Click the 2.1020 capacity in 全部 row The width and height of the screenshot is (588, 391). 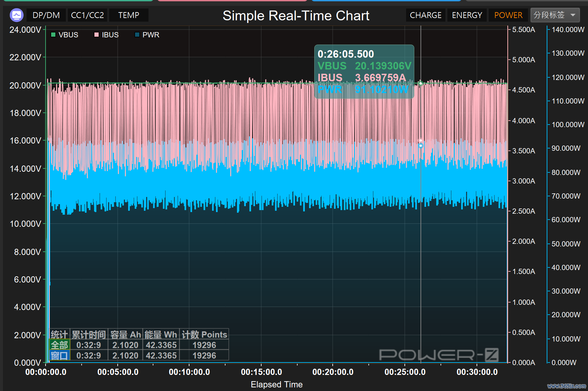coord(126,345)
